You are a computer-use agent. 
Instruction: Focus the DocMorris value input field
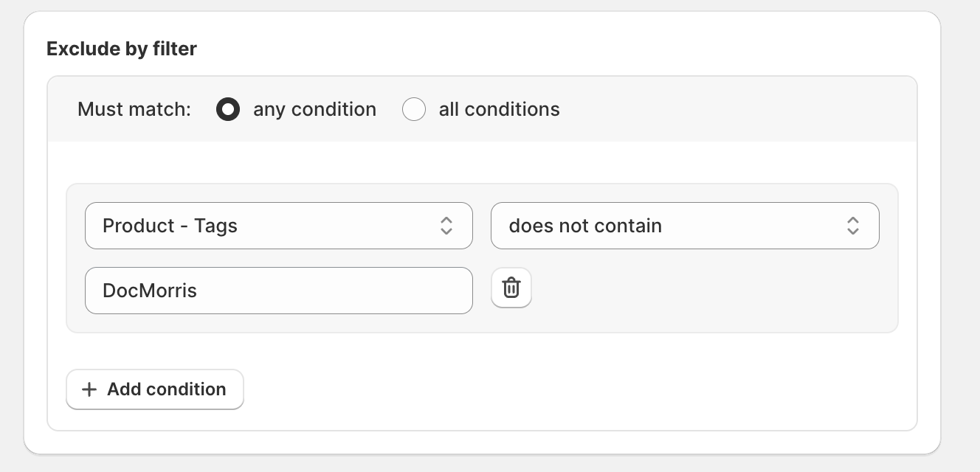(x=279, y=291)
